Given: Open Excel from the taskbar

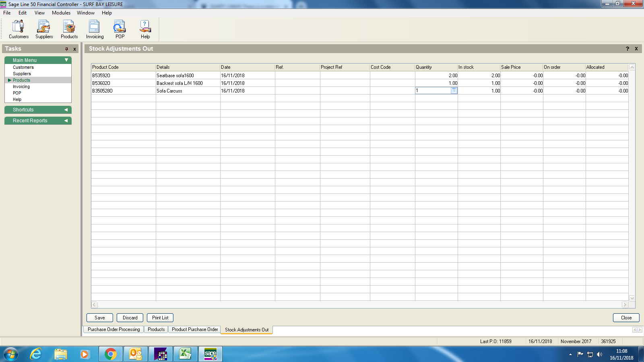Looking at the screenshot, I should tap(185, 354).
